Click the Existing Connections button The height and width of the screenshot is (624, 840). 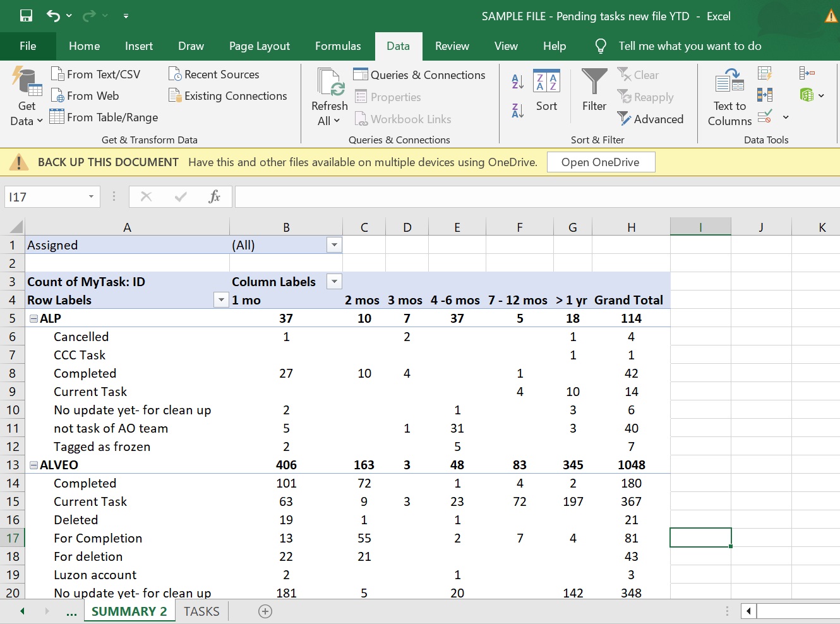pos(228,96)
